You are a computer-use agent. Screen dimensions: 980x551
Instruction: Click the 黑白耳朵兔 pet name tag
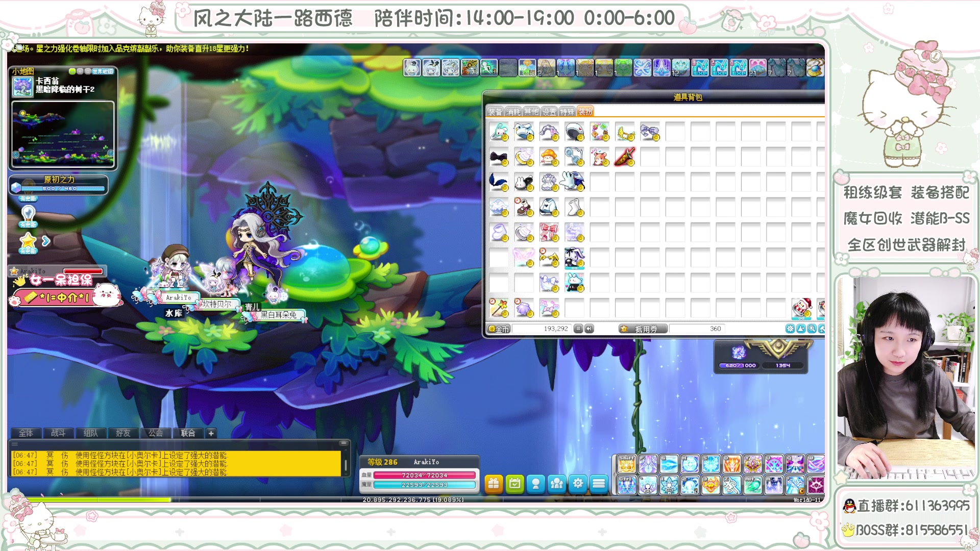point(278,315)
